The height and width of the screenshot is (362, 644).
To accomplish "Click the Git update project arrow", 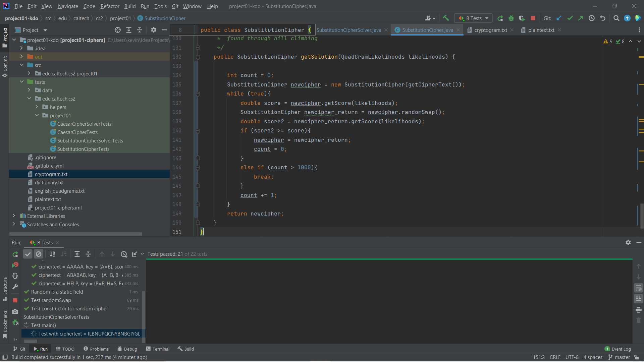I will click(559, 18).
